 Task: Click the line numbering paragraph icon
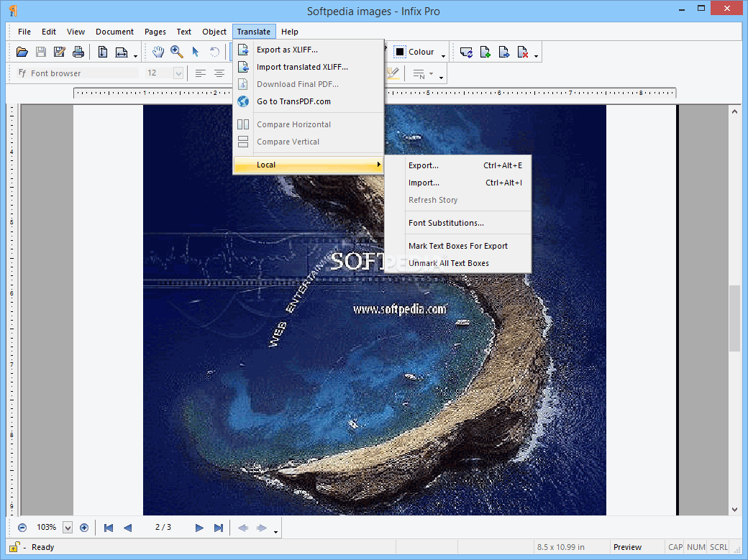(419, 74)
